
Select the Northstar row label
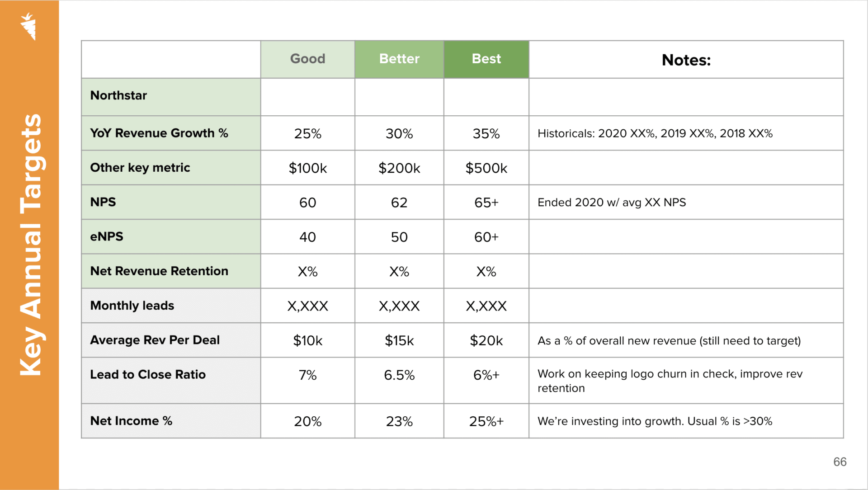[x=118, y=95]
